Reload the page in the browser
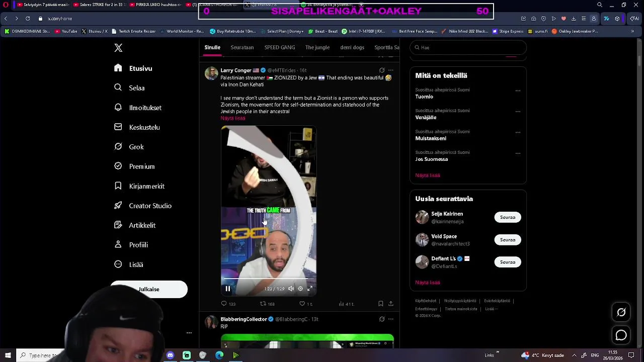Image resolution: width=644 pixels, height=362 pixels. (28, 19)
